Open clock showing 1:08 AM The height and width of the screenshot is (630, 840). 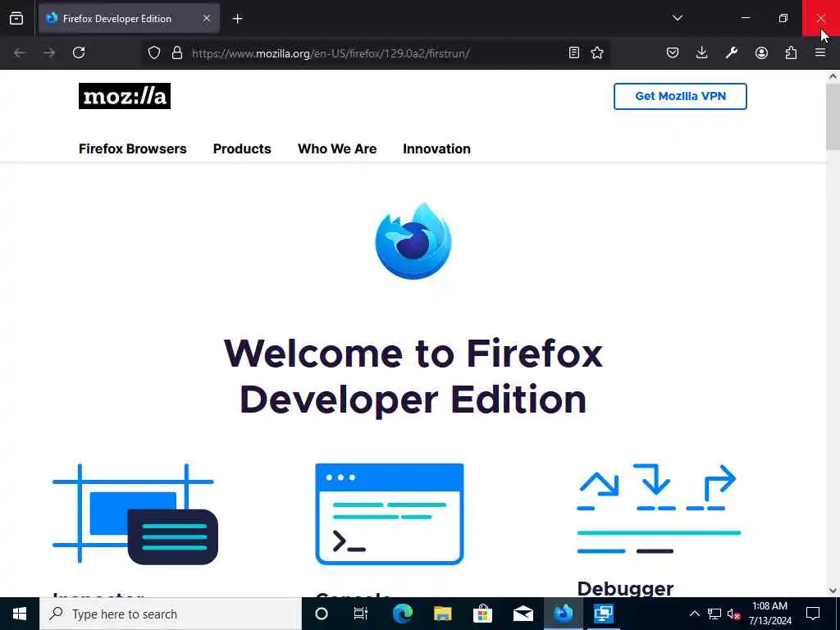(x=769, y=614)
